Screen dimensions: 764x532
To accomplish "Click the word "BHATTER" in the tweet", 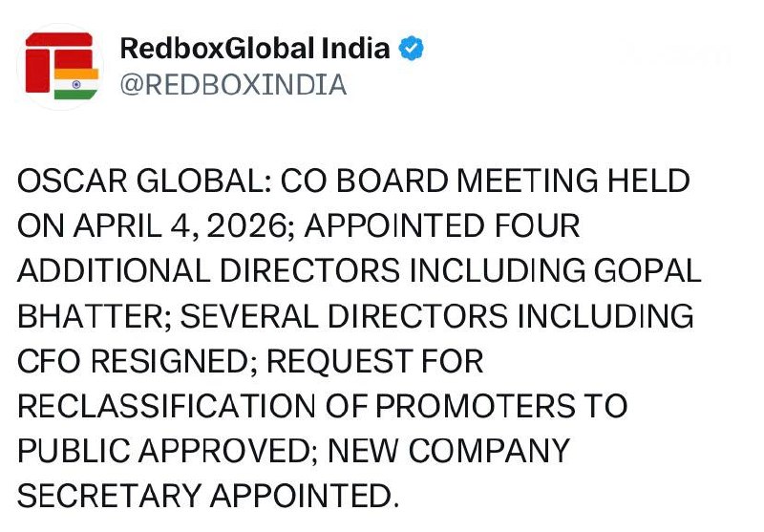I will pos(87,315).
